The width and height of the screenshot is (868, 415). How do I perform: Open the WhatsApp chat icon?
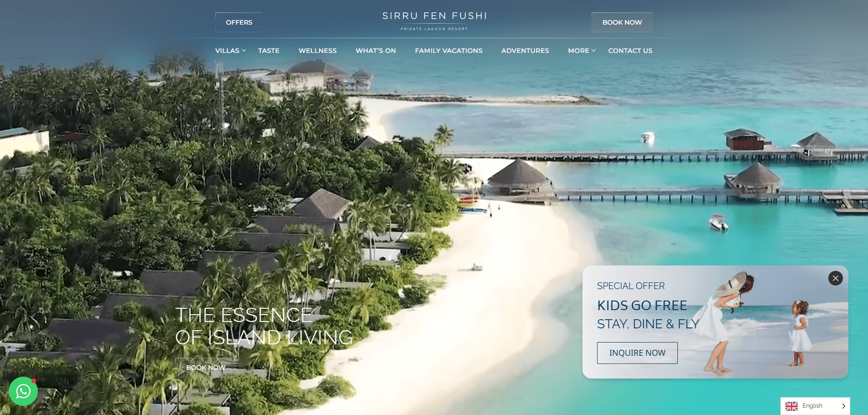click(23, 391)
